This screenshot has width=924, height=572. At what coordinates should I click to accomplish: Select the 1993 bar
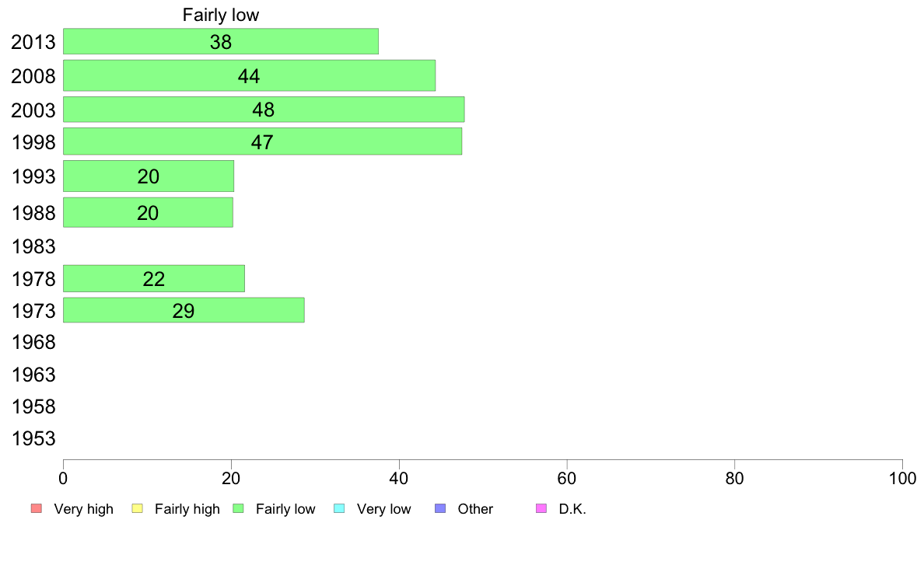[148, 176]
